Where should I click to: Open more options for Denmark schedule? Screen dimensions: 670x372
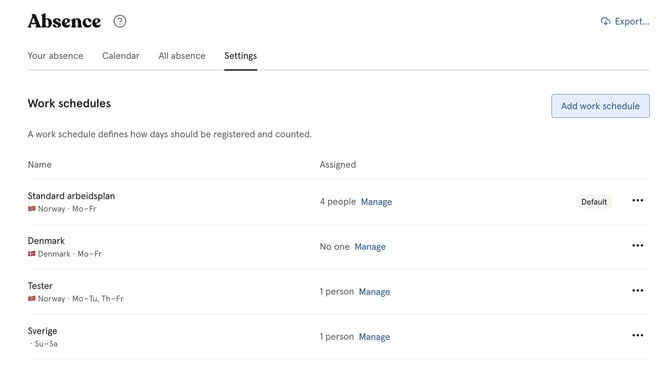coord(638,245)
